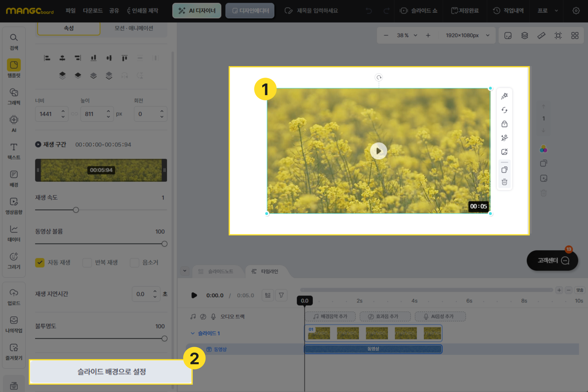Delete the video using the trash icon
Image resolution: width=588 pixels, height=392 pixels.
click(x=504, y=182)
